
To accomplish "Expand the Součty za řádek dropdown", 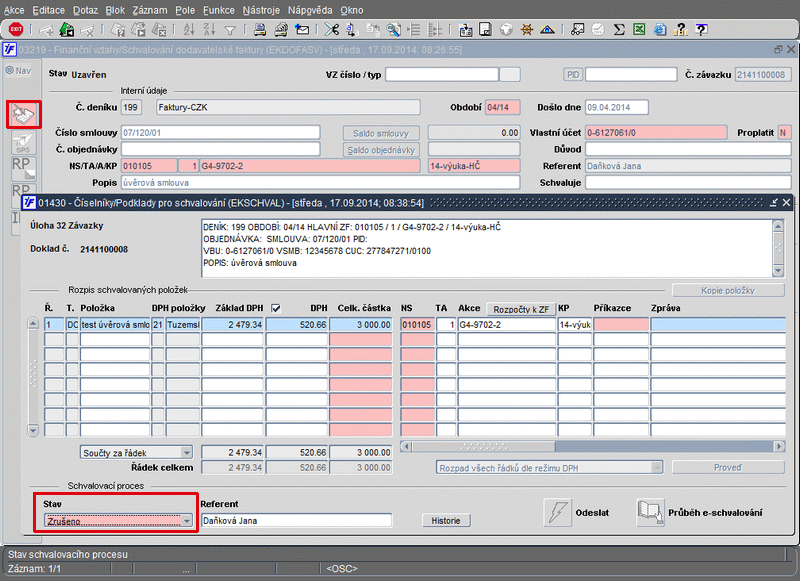I will coord(185,453).
